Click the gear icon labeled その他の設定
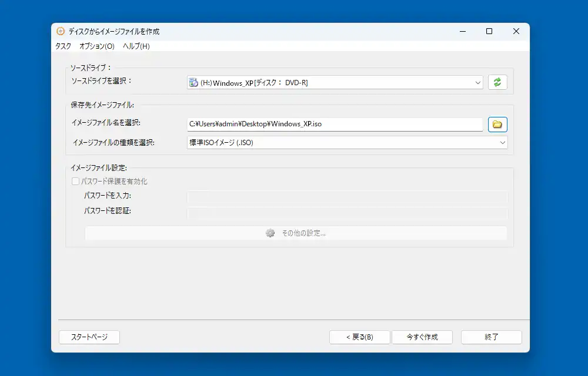The height and width of the screenshot is (376, 588). pyautogui.click(x=270, y=233)
